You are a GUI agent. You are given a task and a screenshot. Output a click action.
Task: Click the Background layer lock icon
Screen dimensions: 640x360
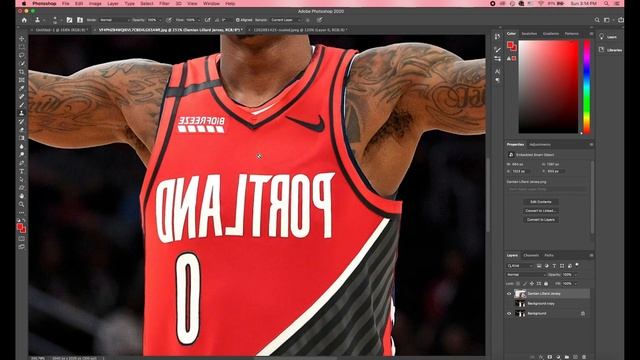583,313
